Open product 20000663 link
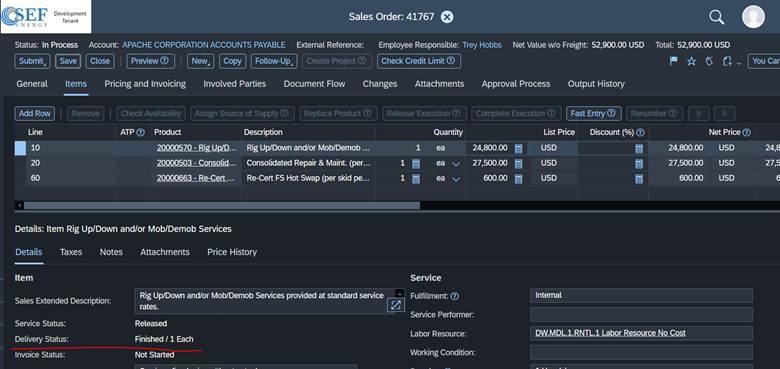 [x=196, y=179]
